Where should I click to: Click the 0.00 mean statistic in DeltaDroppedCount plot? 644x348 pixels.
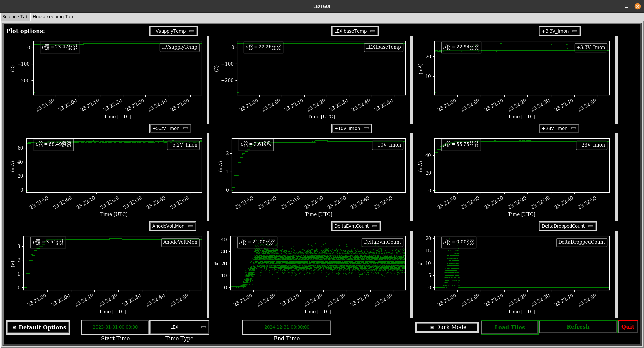[459, 242]
